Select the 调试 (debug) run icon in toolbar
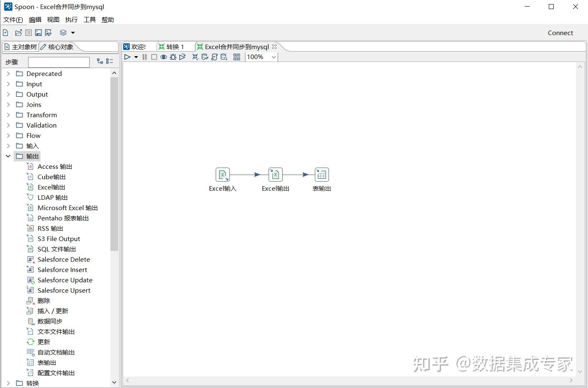The height and width of the screenshot is (388, 588). [173, 57]
